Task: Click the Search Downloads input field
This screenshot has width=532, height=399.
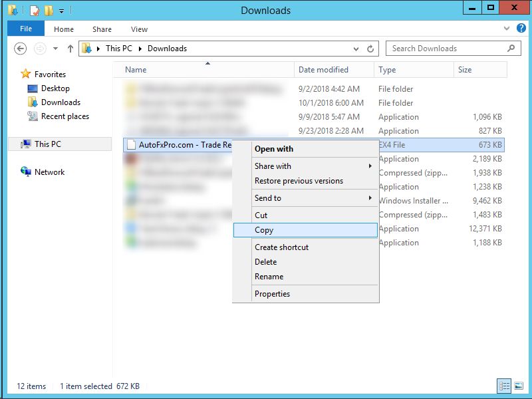Action: (x=446, y=49)
